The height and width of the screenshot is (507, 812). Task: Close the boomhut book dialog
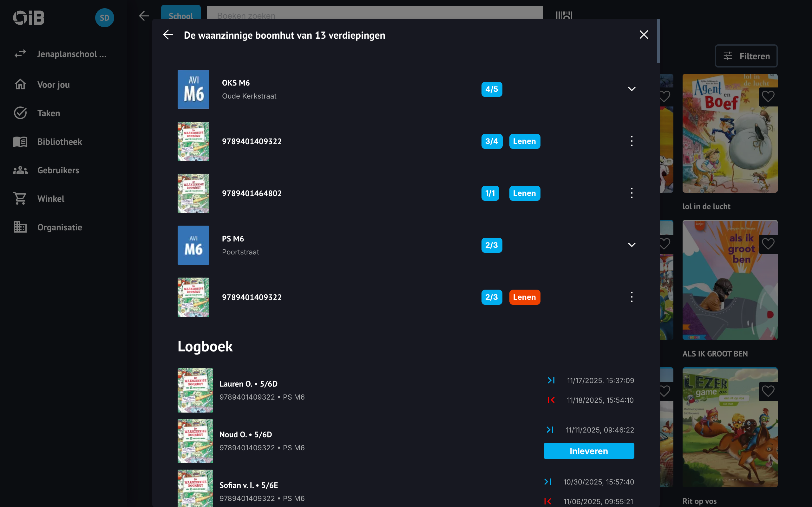pos(644,35)
